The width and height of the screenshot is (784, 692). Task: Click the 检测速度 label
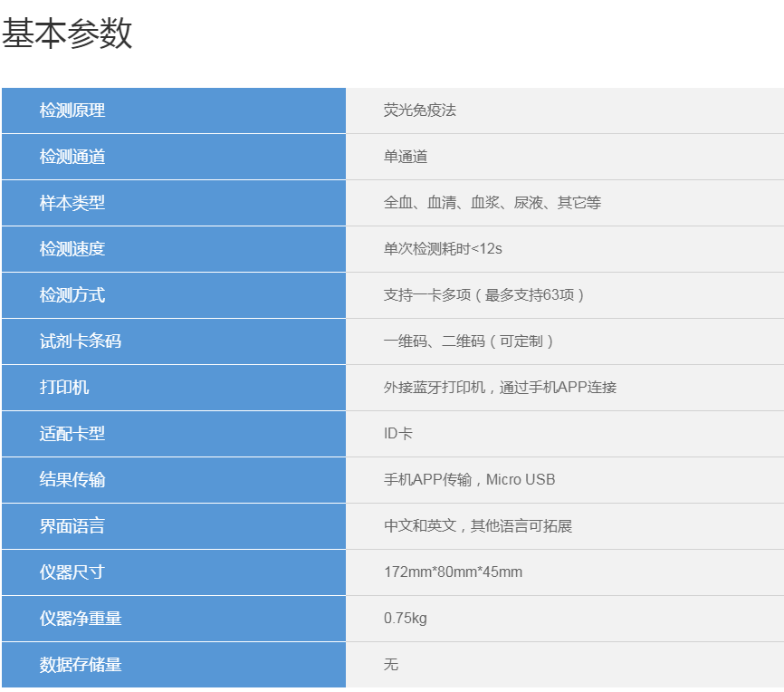[x=72, y=249]
